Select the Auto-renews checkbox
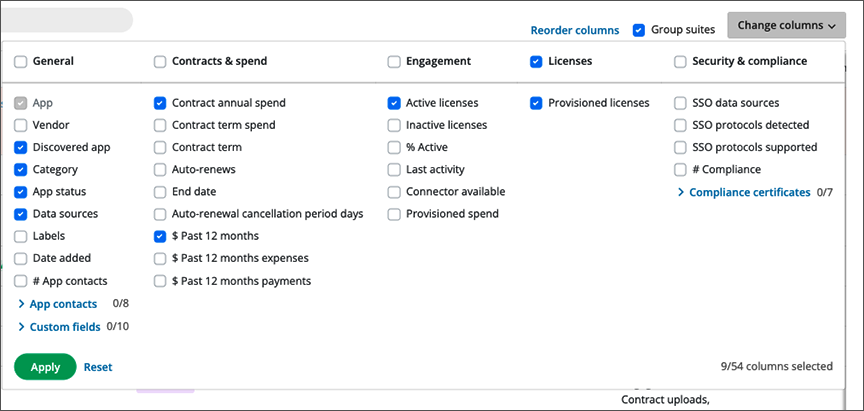The image size is (864, 411). 160,169
